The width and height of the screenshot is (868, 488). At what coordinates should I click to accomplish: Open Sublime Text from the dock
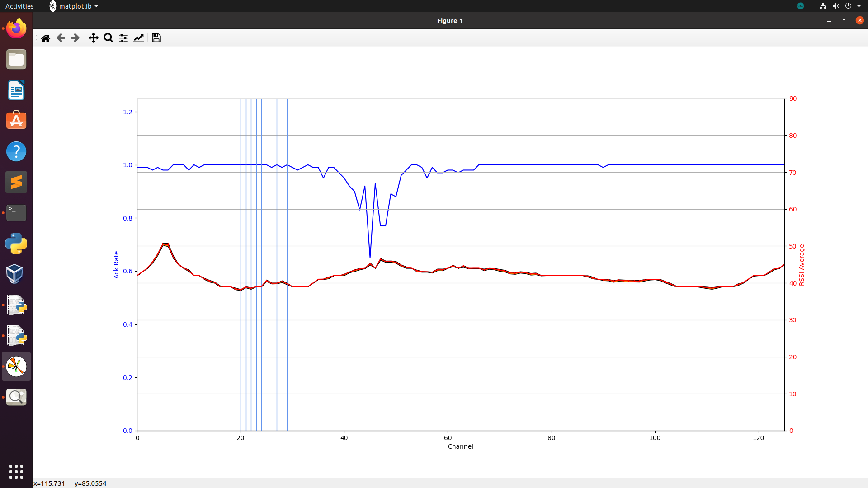tap(16, 182)
